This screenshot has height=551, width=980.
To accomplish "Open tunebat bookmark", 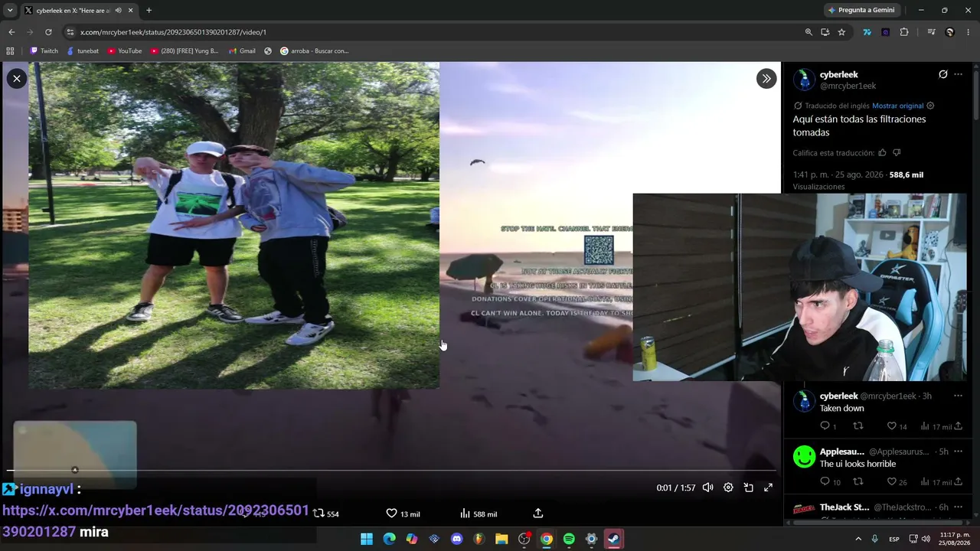I will (83, 51).
